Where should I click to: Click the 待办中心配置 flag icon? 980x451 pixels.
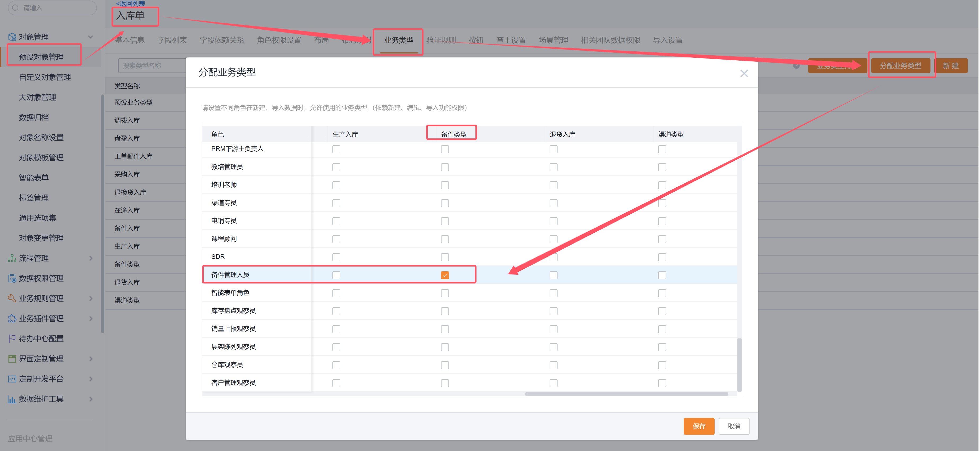(12, 339)
